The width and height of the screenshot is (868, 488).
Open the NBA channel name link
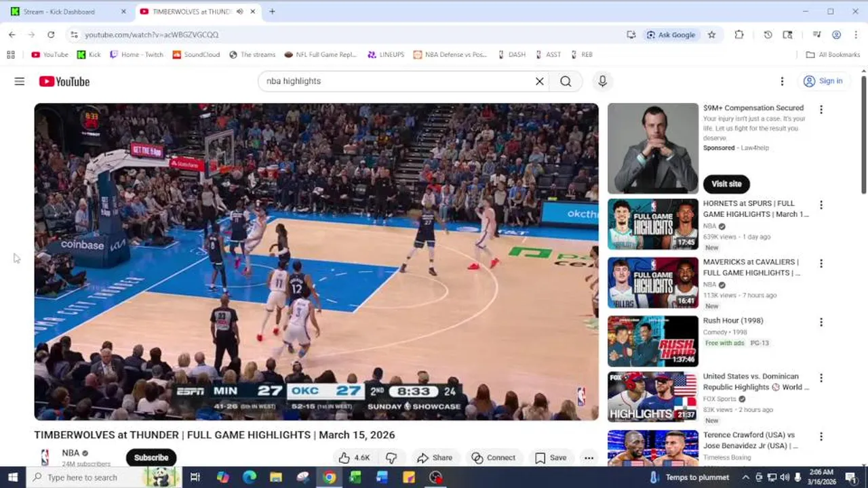pos(71,453)
